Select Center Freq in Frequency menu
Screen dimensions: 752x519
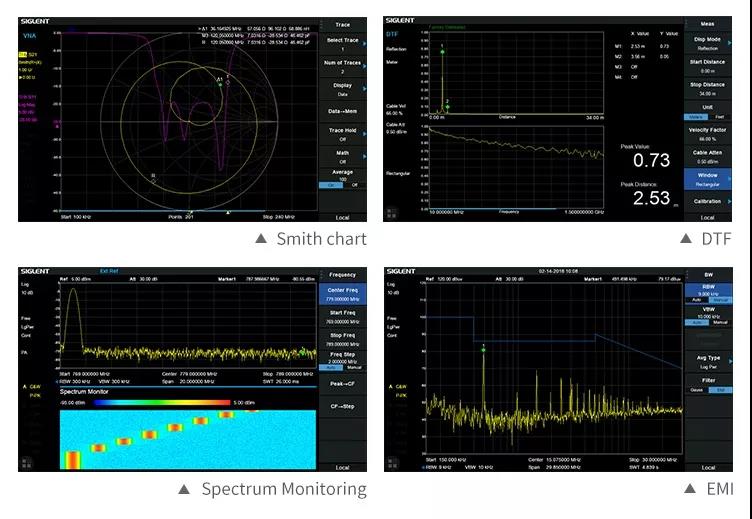[342, 294]
